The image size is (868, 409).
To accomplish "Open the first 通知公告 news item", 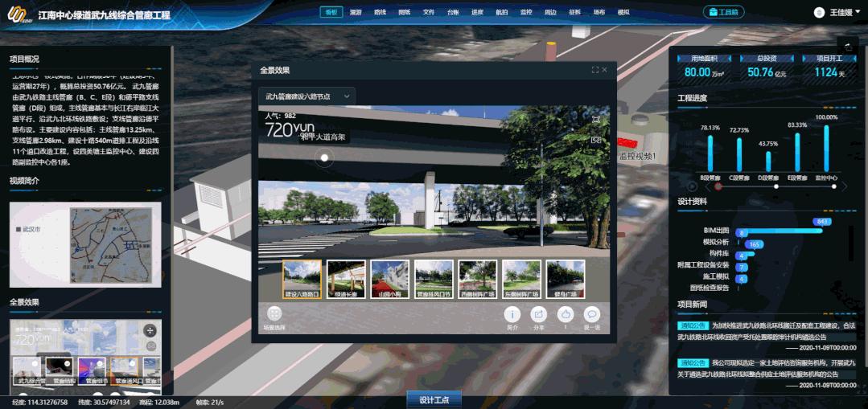I will [766, 331].
